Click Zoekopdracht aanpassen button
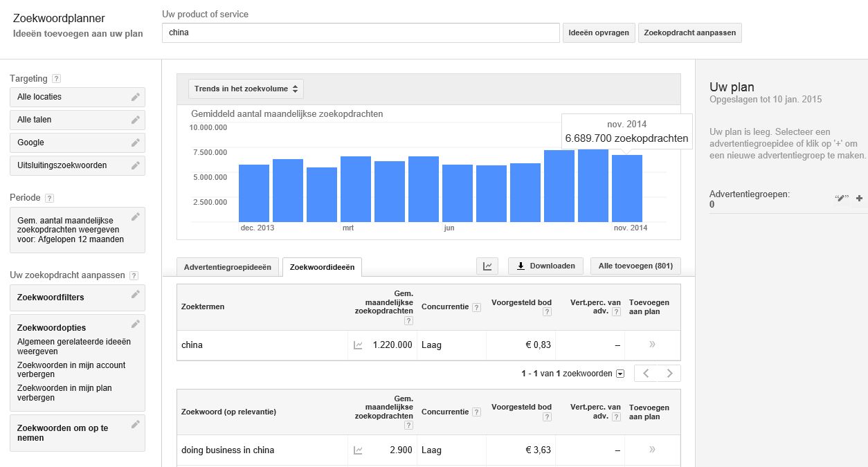The width and height of the screenshot is (868, 467). point(689,33)
